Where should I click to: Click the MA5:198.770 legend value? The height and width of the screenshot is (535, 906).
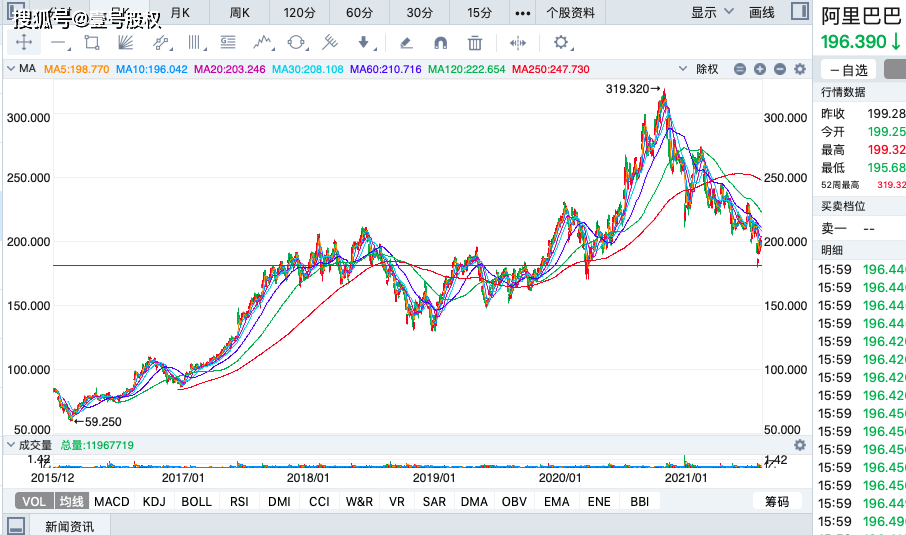pos(77,69)
